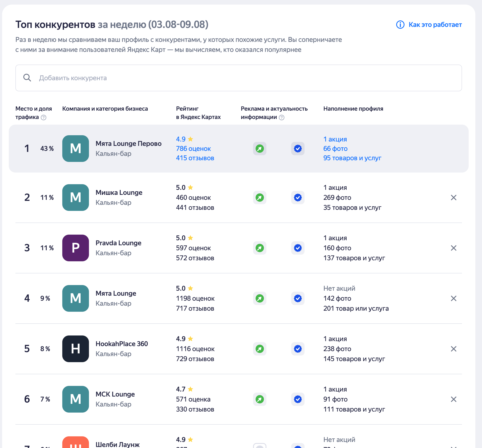Open the 'Как это работает' info link

pyautogui.click(x=435, y=25)
